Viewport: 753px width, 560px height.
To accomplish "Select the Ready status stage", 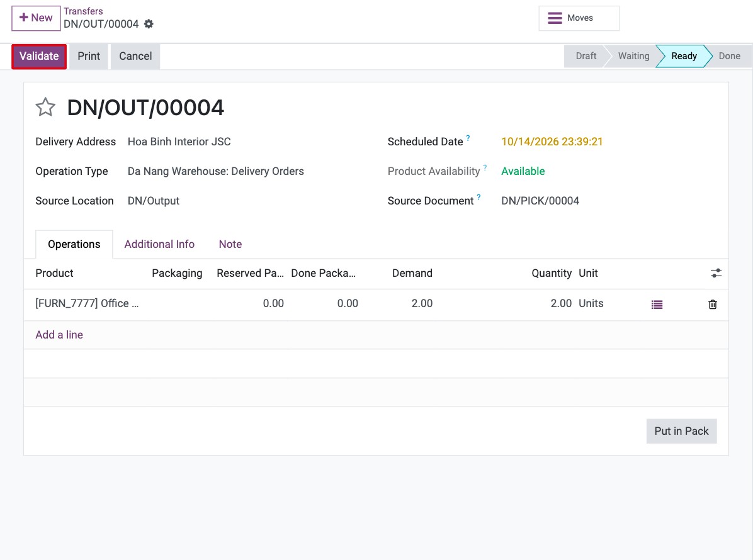I will click(684, 56).
